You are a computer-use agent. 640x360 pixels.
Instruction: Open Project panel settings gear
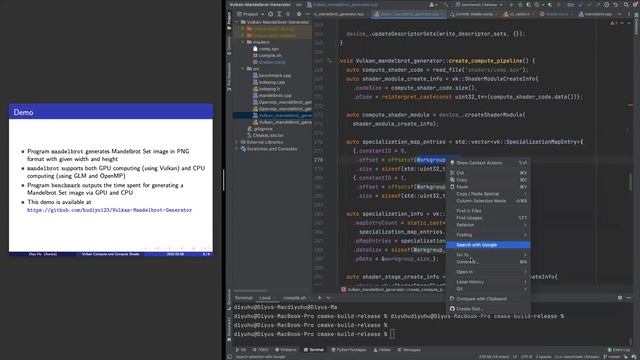tap(298, 14)
